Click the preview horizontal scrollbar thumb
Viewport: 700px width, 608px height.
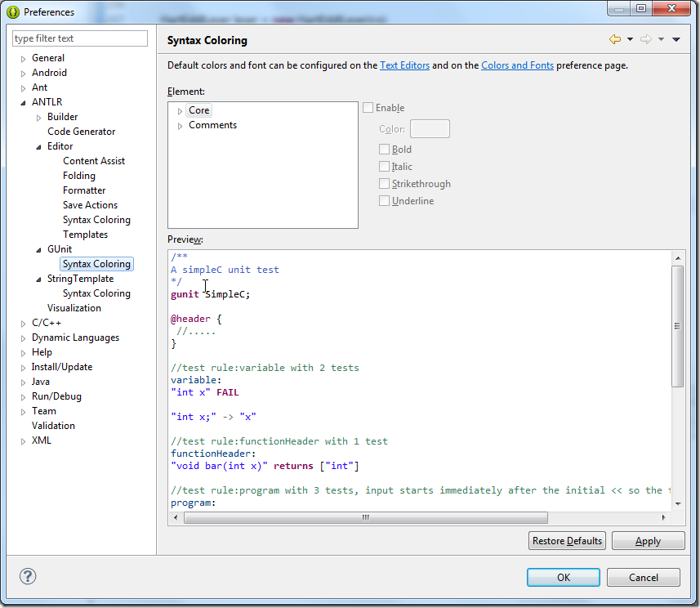coord(366,517)
